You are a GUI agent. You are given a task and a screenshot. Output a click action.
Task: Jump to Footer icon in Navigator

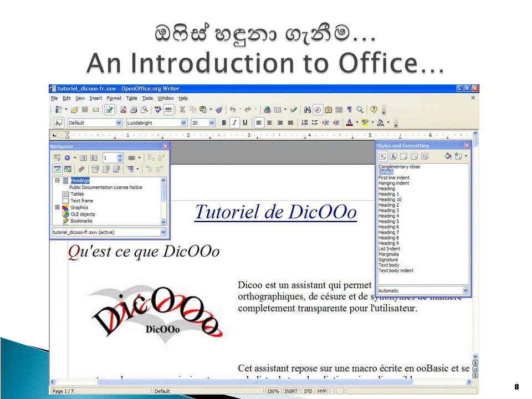pyautogui.click(x=106, y=169)
